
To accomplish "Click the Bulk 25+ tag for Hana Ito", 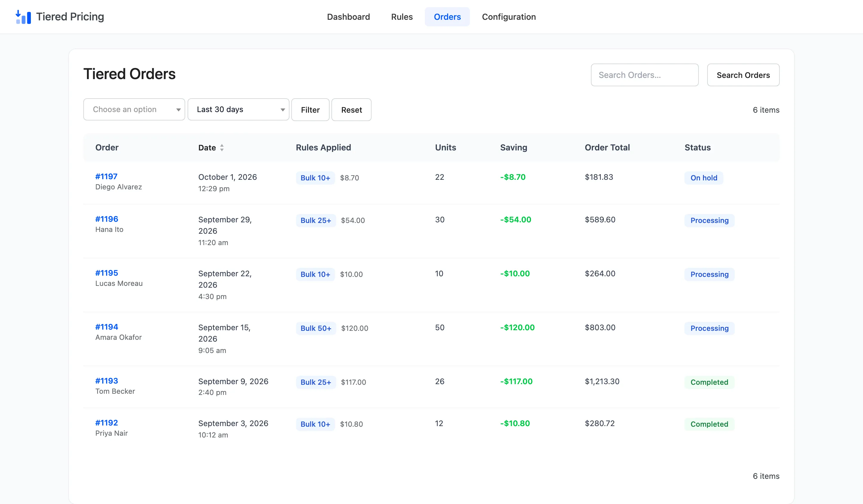I will tap(316, 221).
